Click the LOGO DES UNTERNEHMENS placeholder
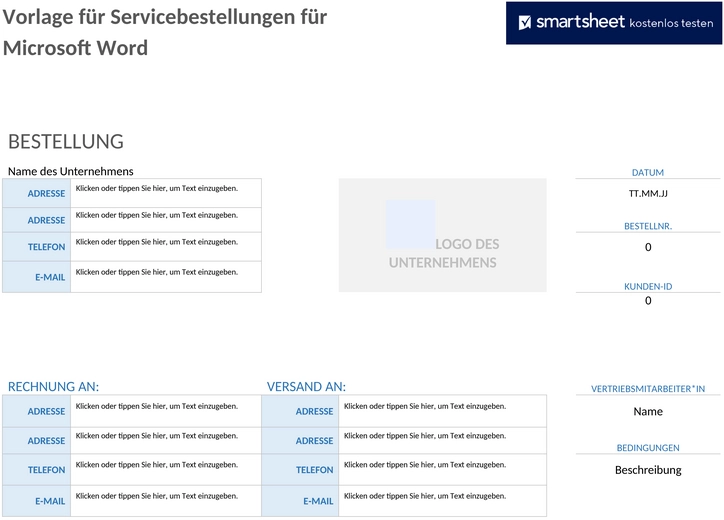This screenshot has height=520, width=724. point(442,235)
